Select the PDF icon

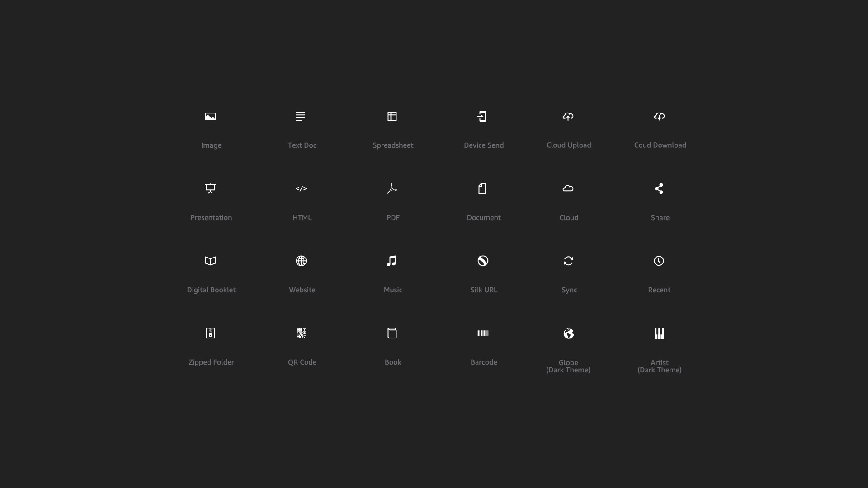[x=392, y=188]
